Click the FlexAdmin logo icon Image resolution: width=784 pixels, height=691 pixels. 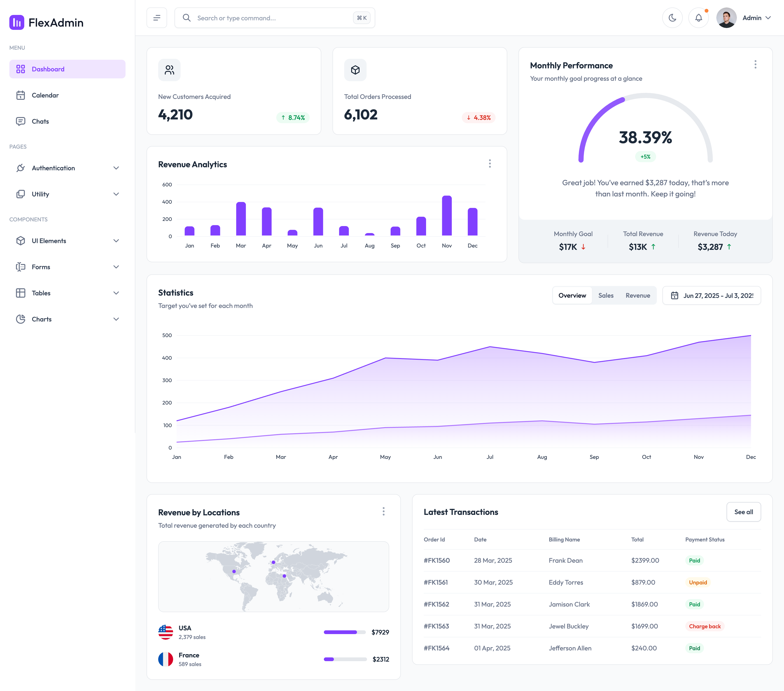pos(17,23)
